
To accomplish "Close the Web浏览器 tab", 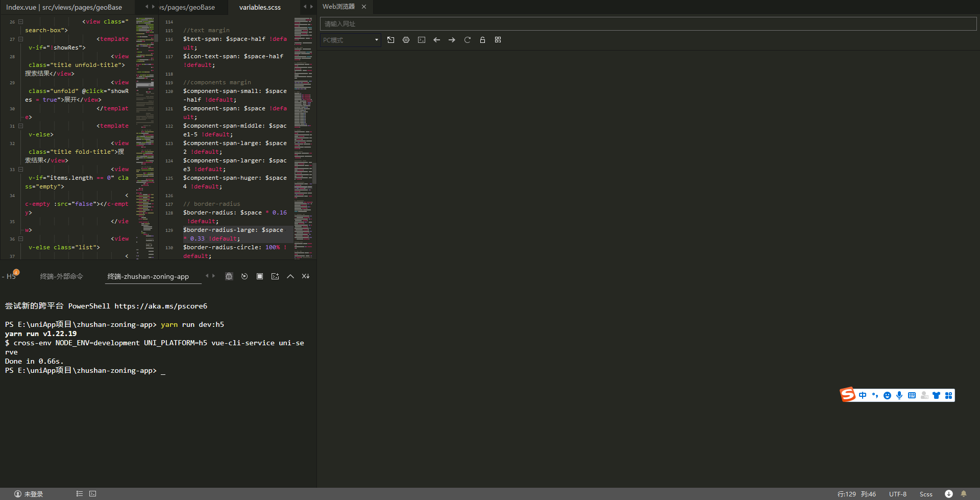I will [x=364, y=7].
